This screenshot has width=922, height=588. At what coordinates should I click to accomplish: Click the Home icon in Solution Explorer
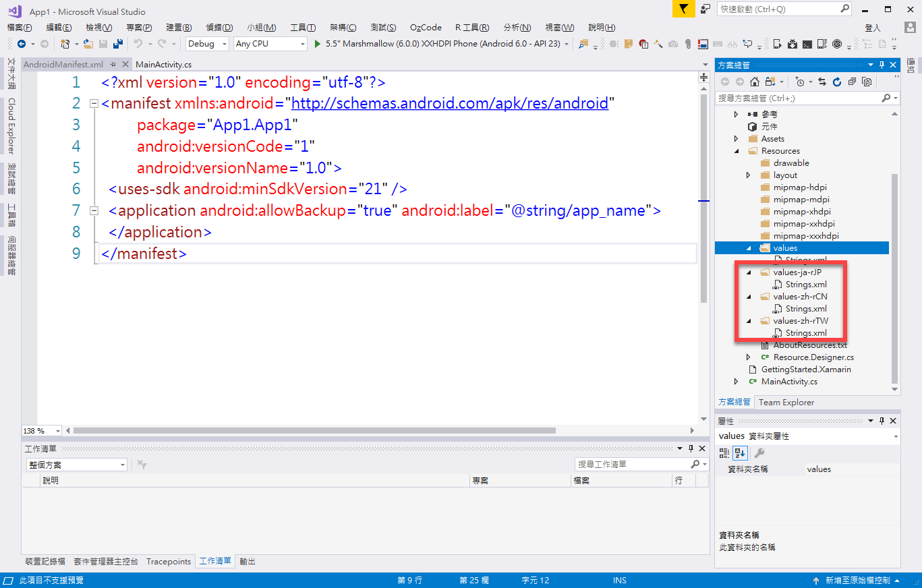click(x=755, y=82)
